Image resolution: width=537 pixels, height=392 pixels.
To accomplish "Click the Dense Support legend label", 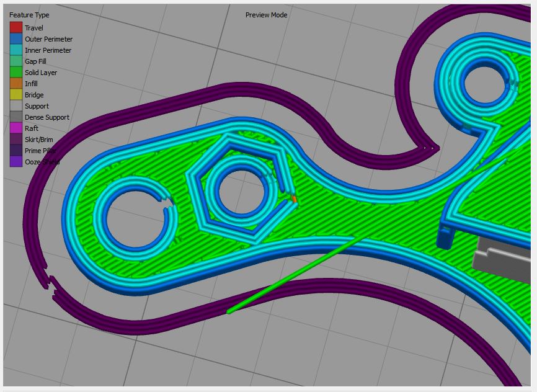I will [x=47, y=117].
